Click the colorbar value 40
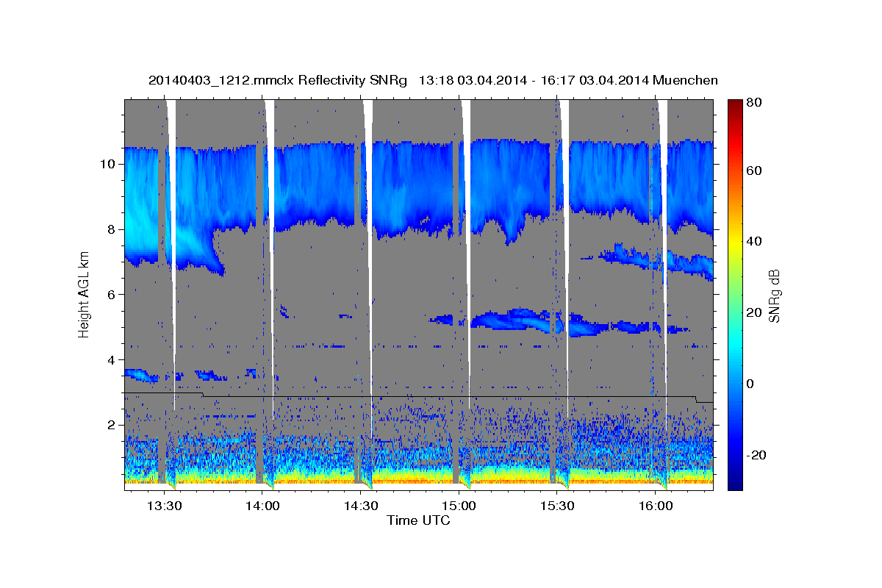 pos(753,242)
